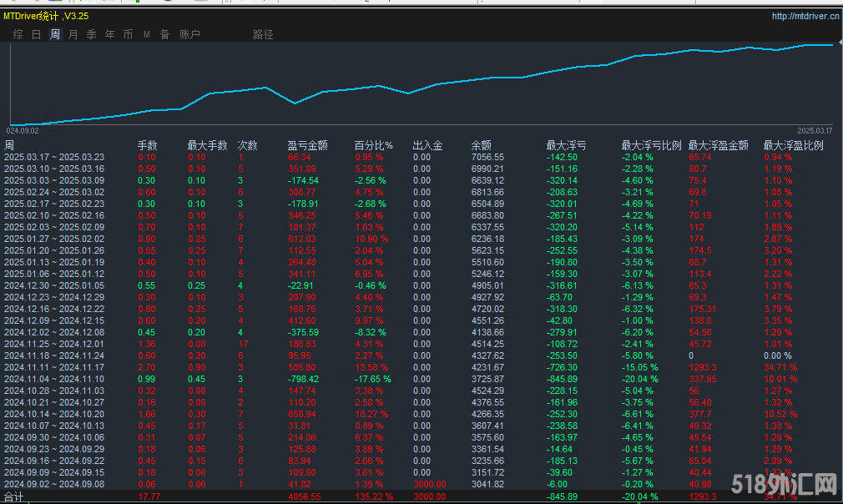Click the 余额 column header
This screenshot has height=504, width=843.
(x=481, y=145)
